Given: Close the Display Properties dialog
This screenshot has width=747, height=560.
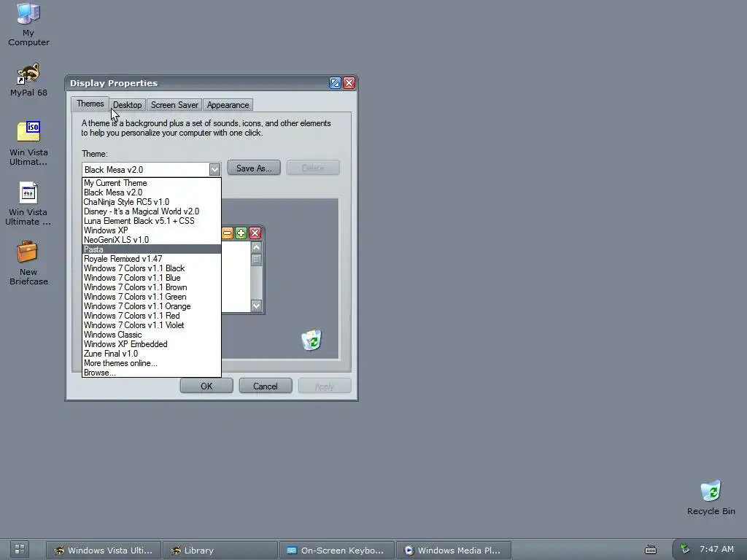Looking at the screenshot, I should (x=349, y=83).
